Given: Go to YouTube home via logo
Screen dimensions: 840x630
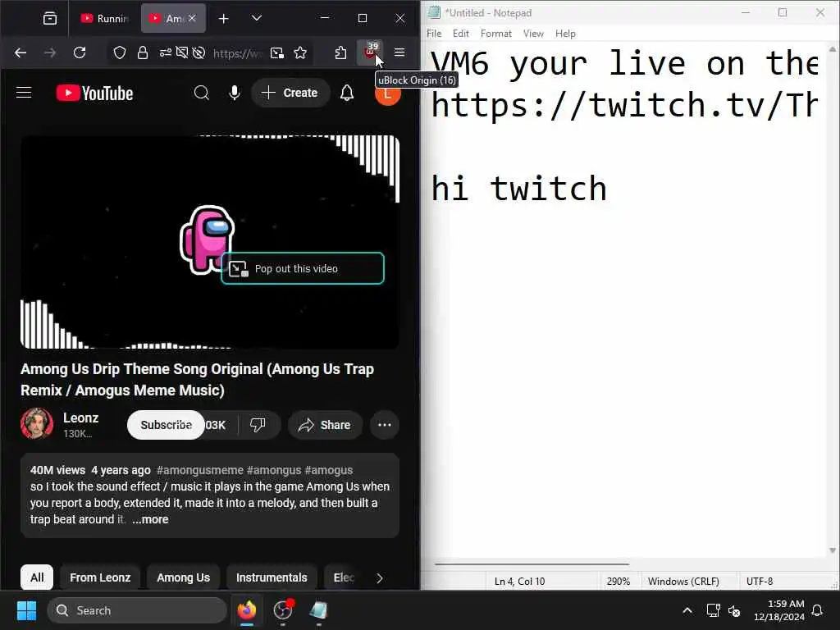Looking at the screenshot, I should coord(95,94).
